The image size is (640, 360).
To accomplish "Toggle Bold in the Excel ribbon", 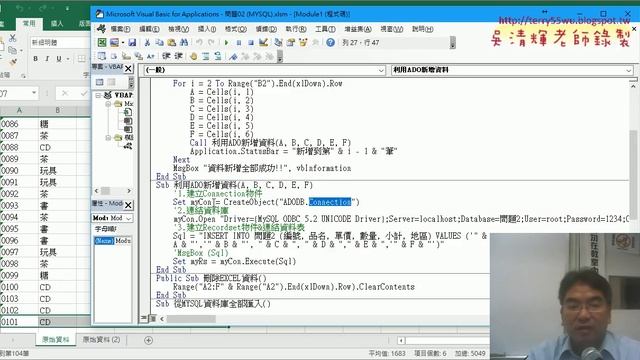I will coord(36,59).
